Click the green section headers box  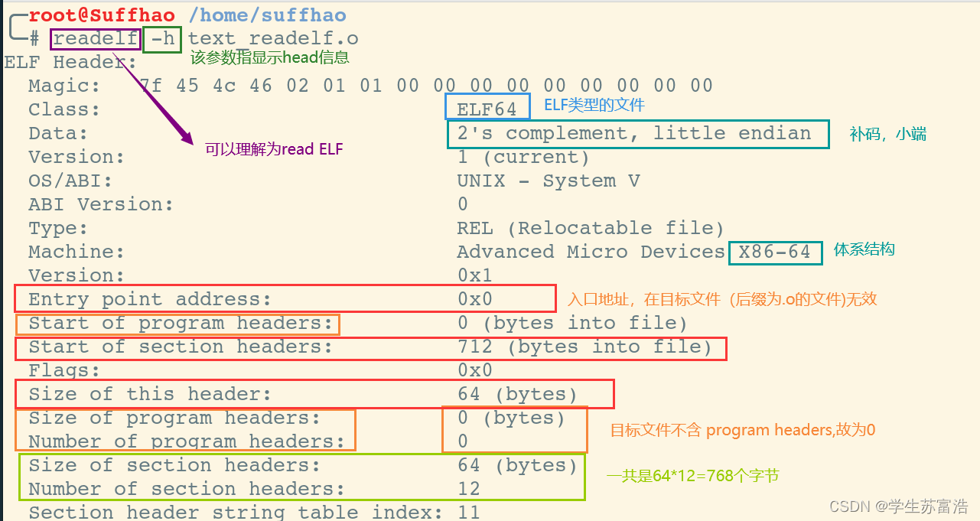click(x=299, y=476)
